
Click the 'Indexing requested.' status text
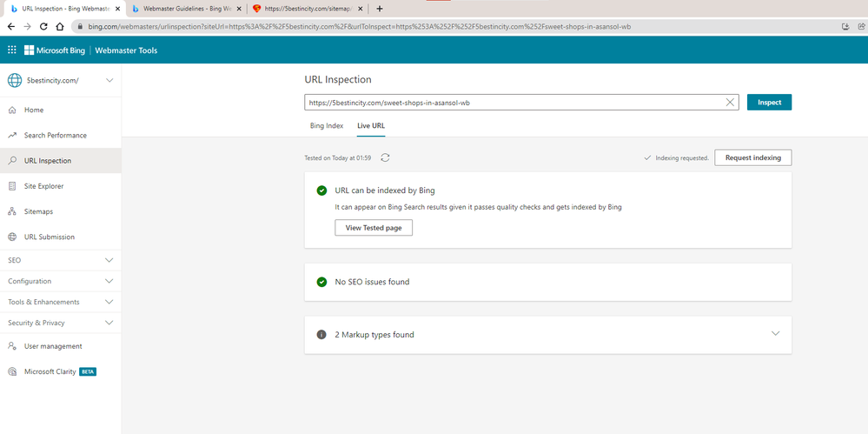click(682, 158)
